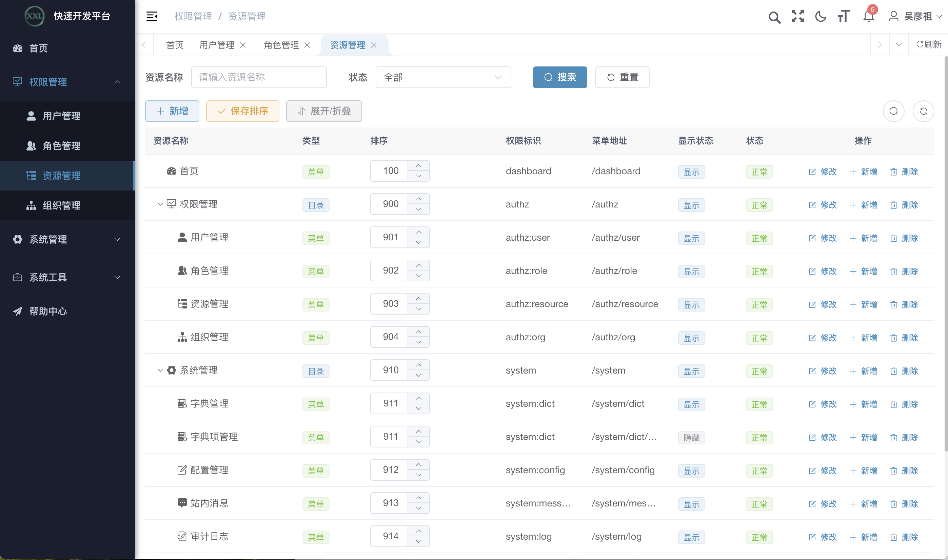The image size is (948, 560).
Task: Click 删除 for the 首页 row
Action: pos(904,172)
